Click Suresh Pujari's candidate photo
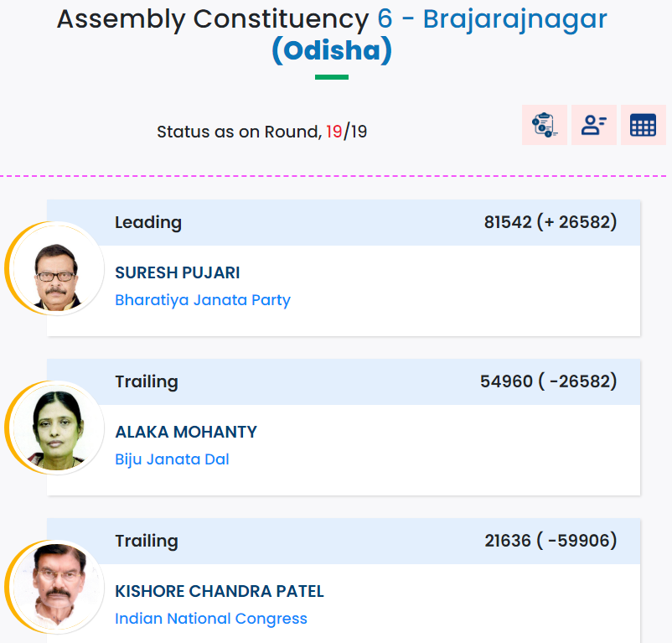Screen dimensions: 672x643 click(54, 268)
